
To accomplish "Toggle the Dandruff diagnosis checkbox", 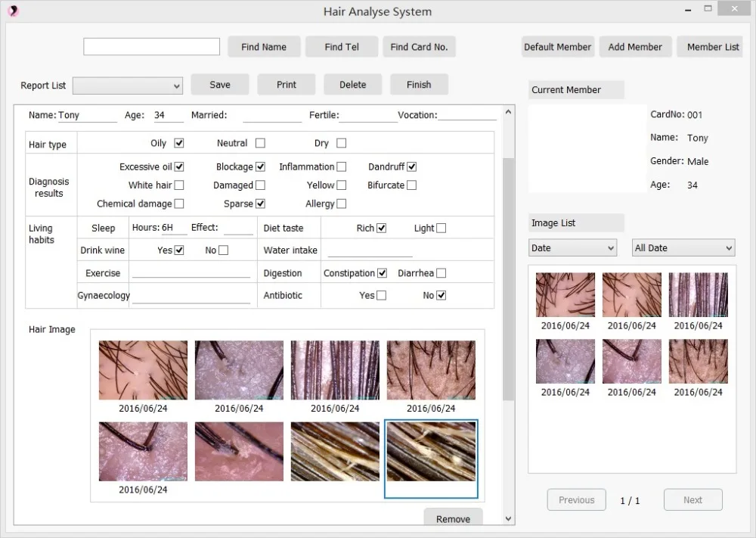I will [411, 167].
